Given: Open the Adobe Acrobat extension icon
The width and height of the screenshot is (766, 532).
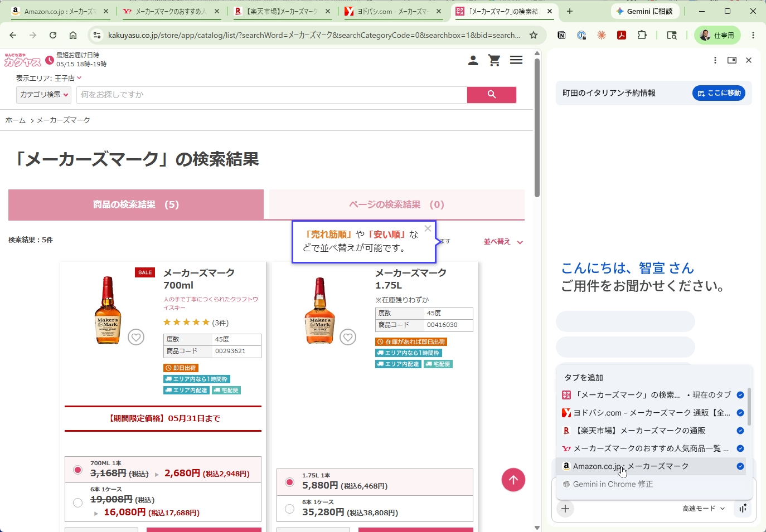Looking at the screenshot, I should coord(622,35).
